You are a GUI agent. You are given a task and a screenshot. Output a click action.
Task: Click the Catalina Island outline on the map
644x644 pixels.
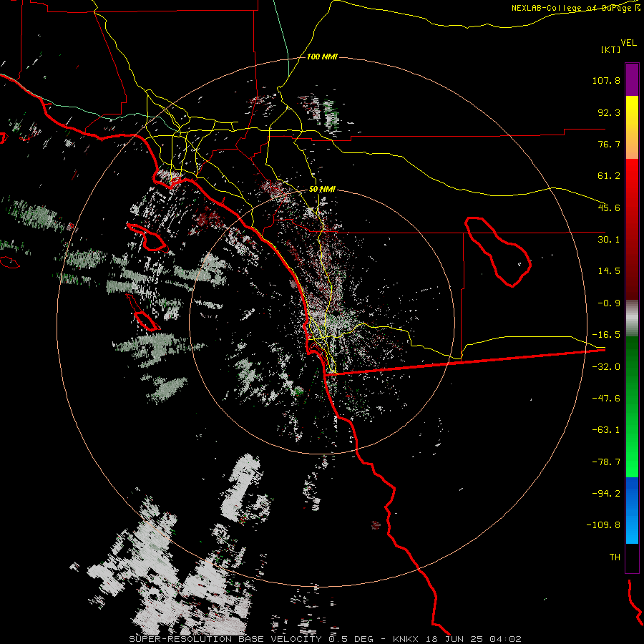click(x=147, y=238)
